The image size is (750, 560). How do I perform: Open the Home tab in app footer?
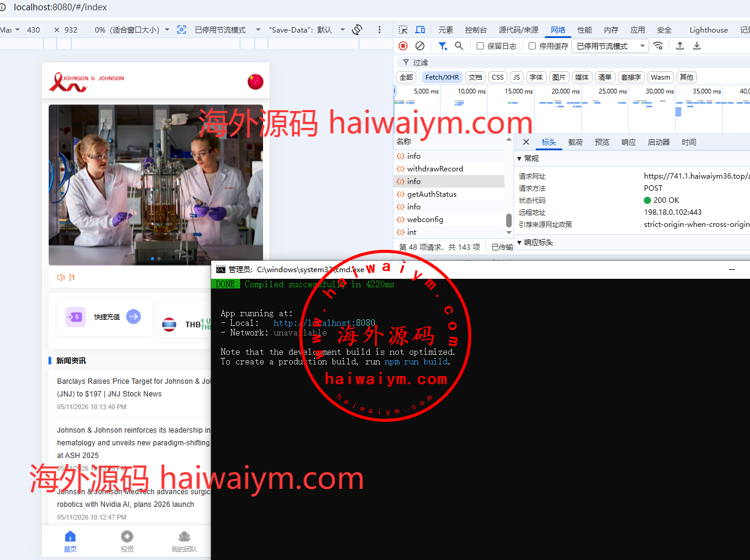(x=71, y=541)
